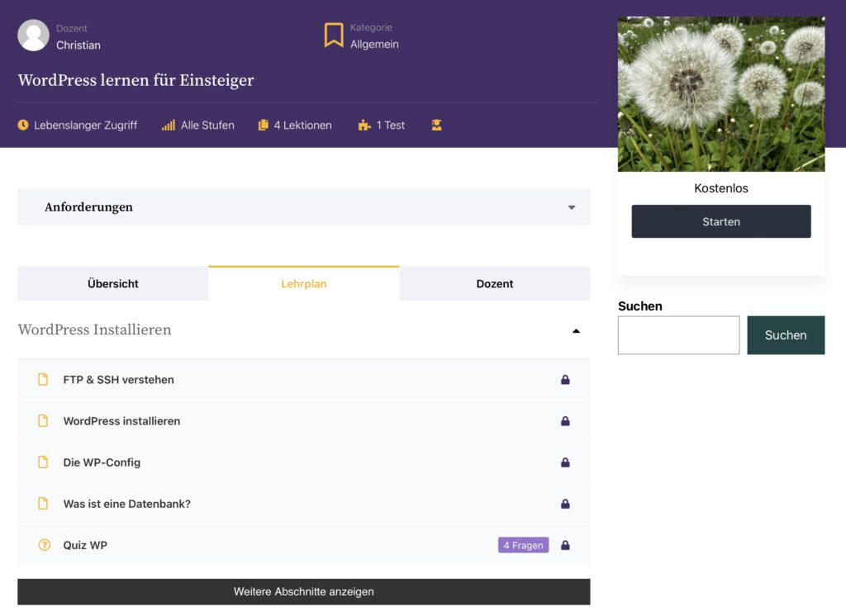Click the Lebenslanger Zugriff text

coord(86,126)
